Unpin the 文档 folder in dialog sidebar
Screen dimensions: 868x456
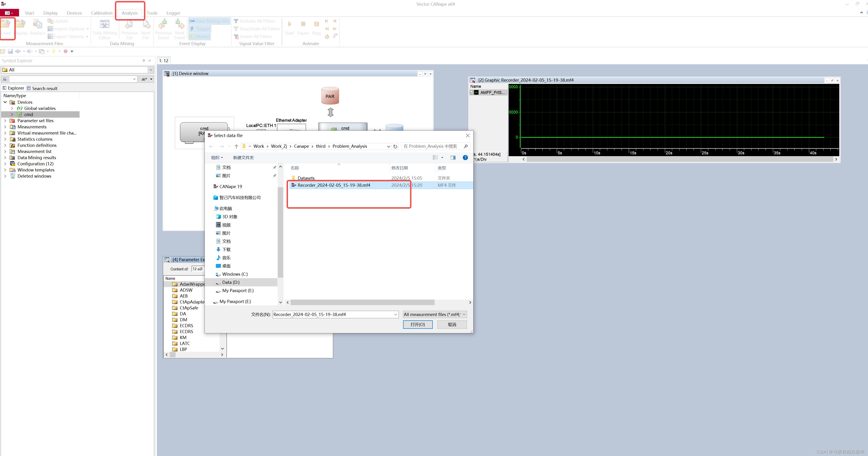coord(275,167)
